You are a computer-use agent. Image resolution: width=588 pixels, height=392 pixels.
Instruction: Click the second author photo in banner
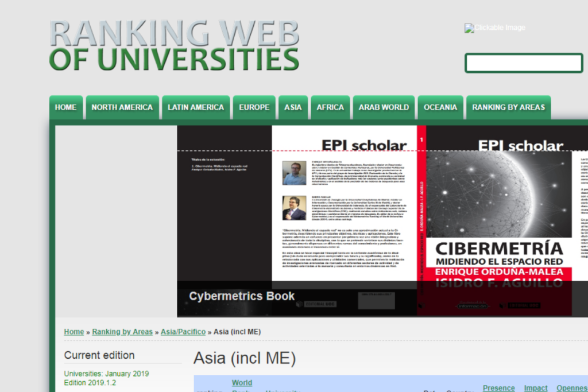coord(294,208)
